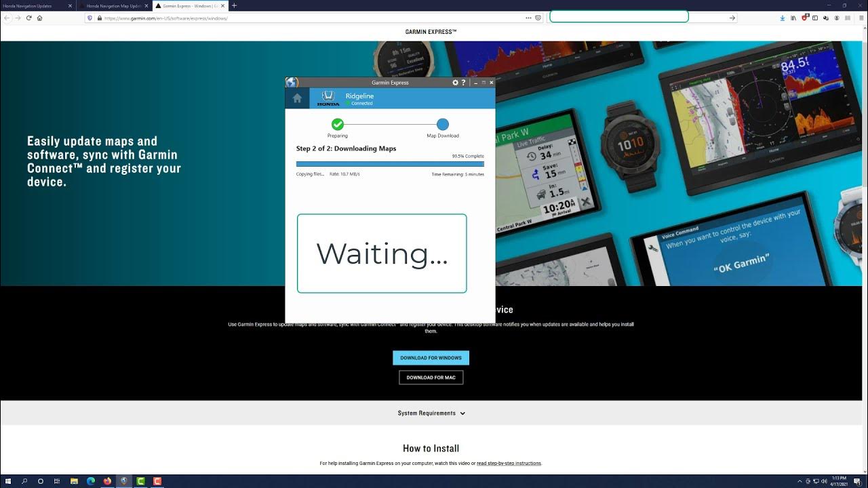Open File Explorer from taskbar
868x488 pixels.
point(74,481)
